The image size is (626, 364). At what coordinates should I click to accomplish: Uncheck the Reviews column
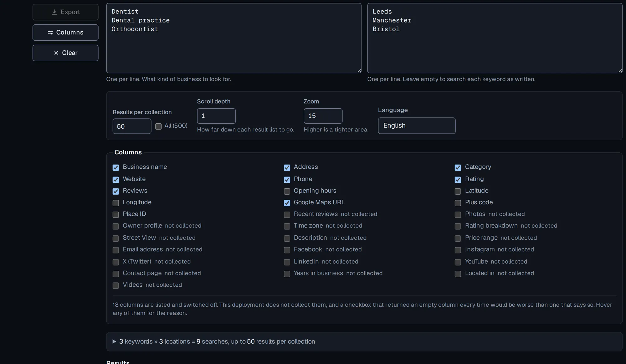point(116,191)
